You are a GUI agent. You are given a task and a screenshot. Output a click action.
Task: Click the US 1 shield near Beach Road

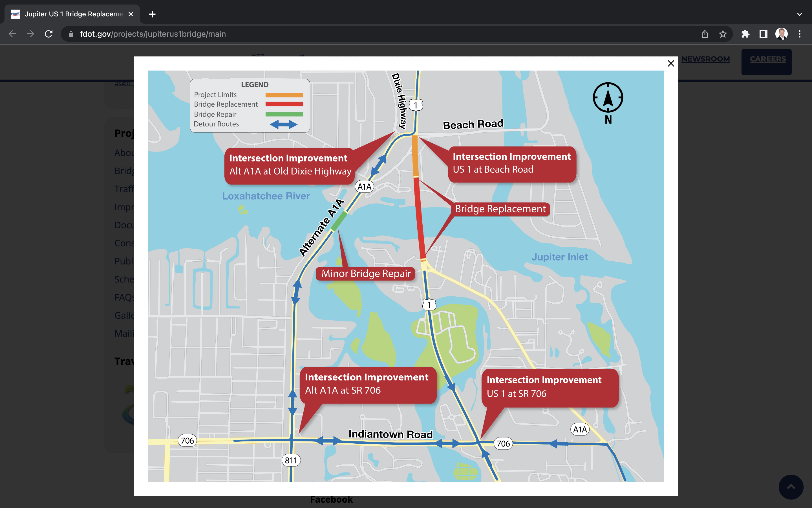click(x=416, y=105)
